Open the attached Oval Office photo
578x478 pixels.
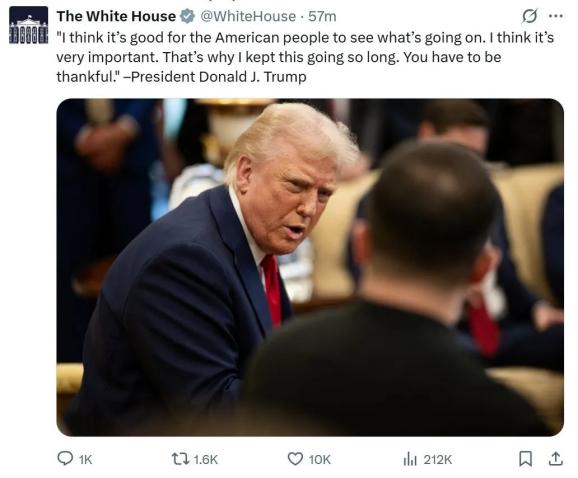[x=310, y=267]
